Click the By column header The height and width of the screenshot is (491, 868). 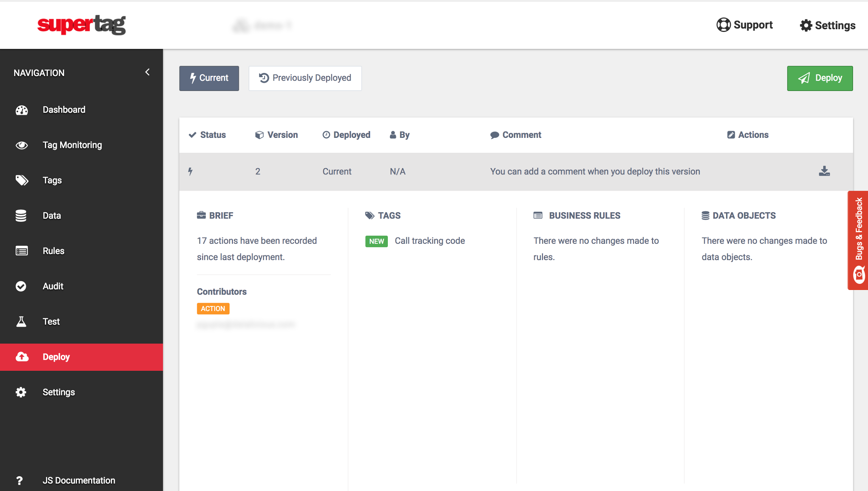point(400,135)
